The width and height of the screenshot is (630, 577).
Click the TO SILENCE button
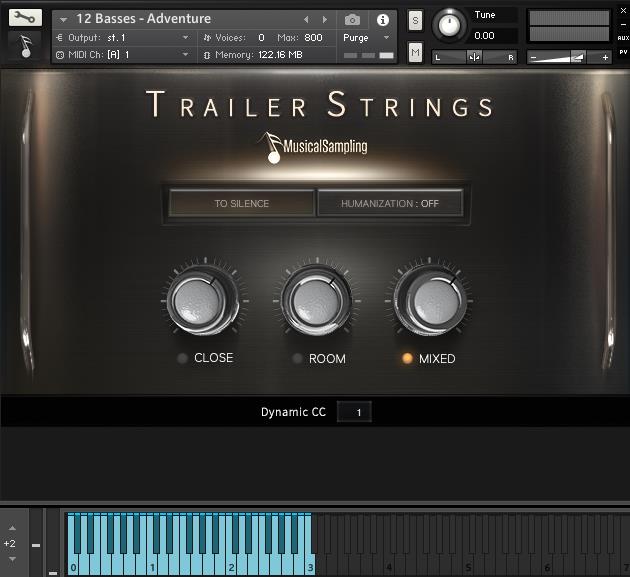point(241,203)
